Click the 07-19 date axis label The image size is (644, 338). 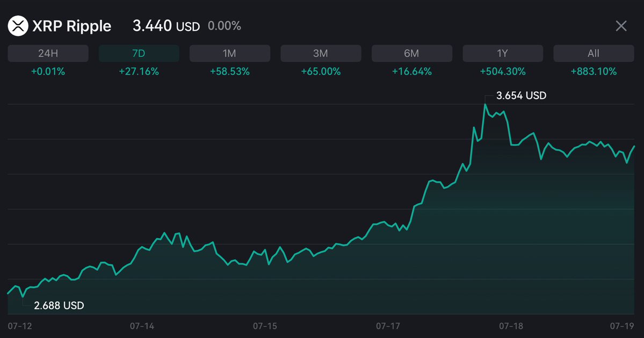click(x=622, y=326)
